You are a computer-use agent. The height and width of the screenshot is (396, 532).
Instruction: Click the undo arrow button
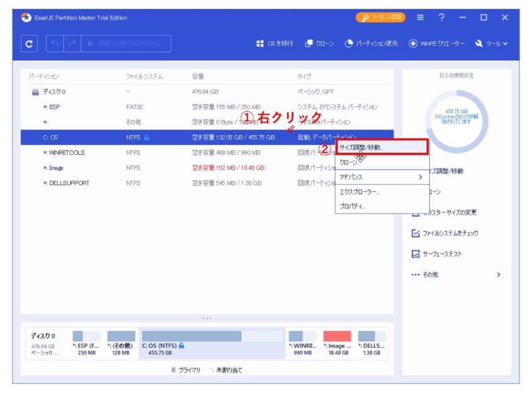(55, 44)
